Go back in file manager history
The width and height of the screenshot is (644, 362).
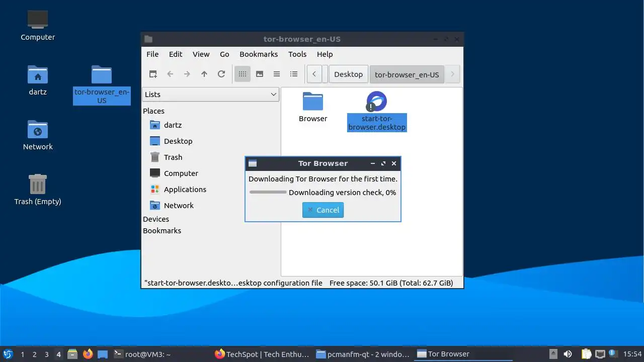coord(170,74)
